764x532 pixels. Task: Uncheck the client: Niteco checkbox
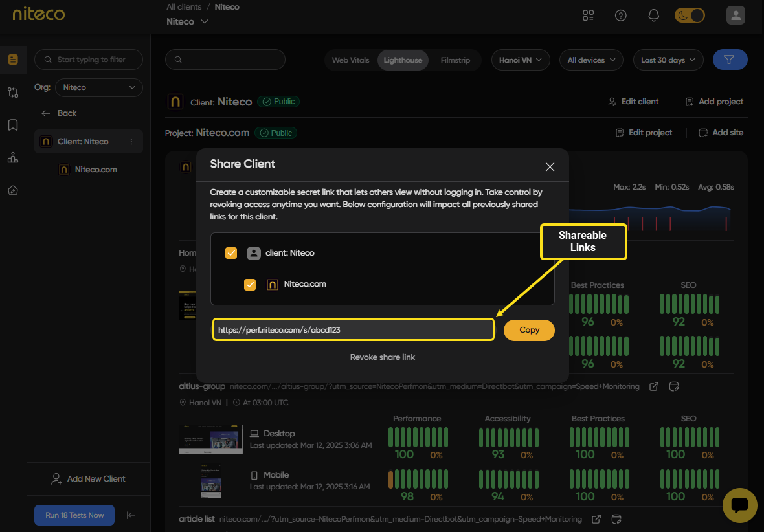pos(231,253)
